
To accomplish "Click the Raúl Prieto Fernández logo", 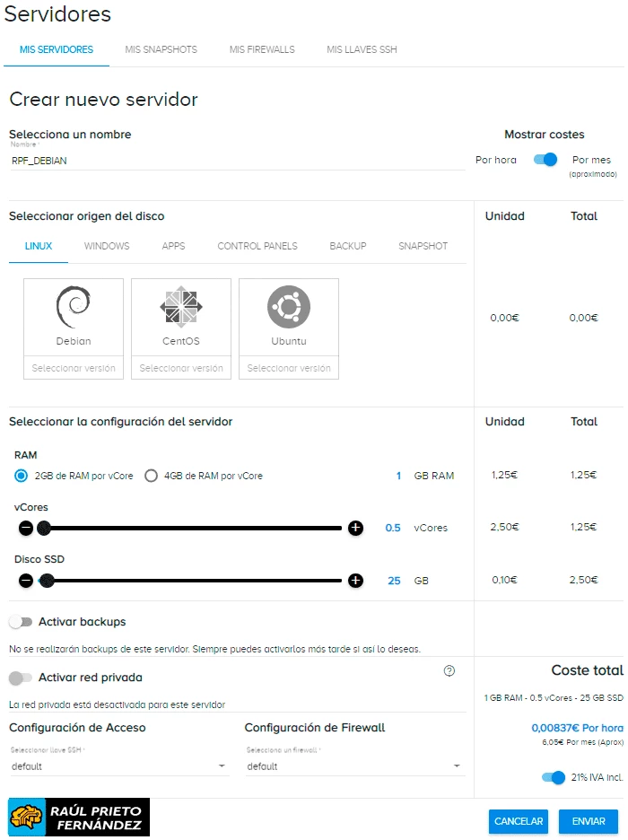I will click(76, 817).
